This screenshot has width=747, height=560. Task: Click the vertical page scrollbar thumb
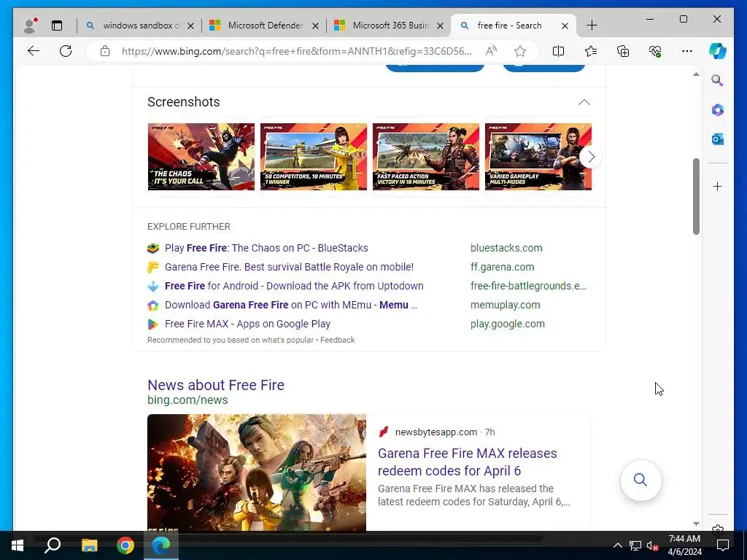click(x=696, y=196)
